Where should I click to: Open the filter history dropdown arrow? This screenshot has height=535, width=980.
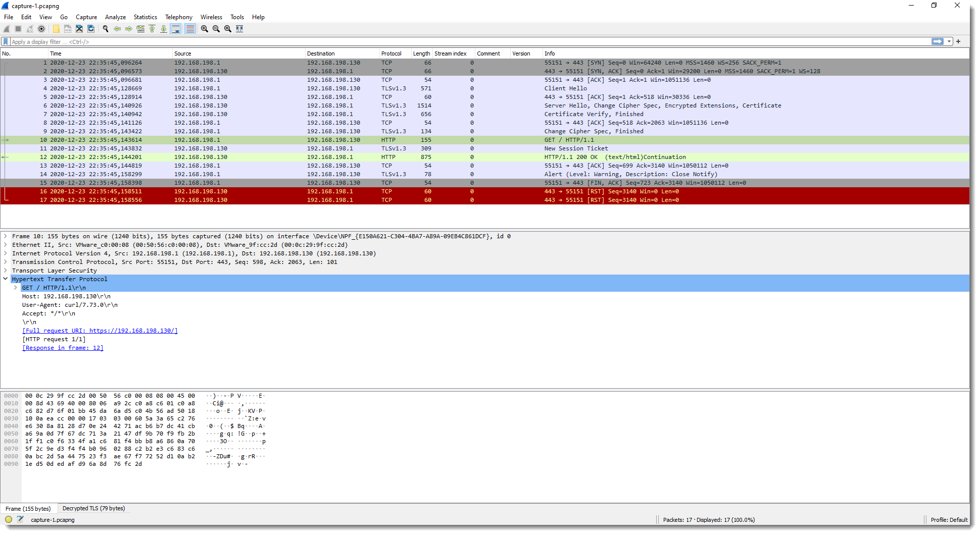tap(949, 42)
